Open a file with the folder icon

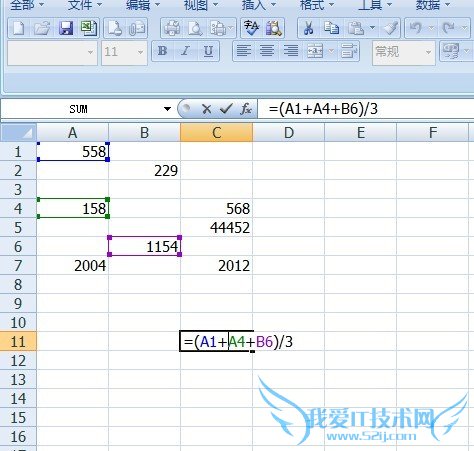(42, 28)
